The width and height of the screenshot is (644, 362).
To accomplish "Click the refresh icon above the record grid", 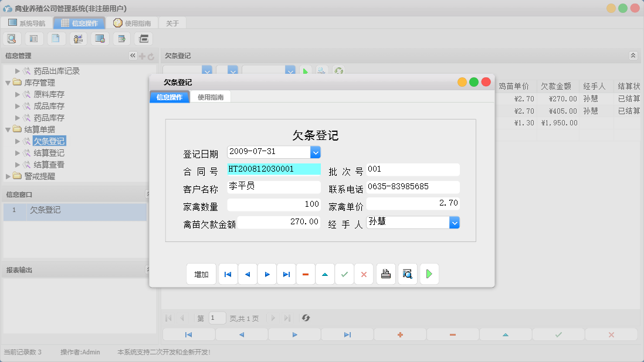I will (x=338, y=70).
